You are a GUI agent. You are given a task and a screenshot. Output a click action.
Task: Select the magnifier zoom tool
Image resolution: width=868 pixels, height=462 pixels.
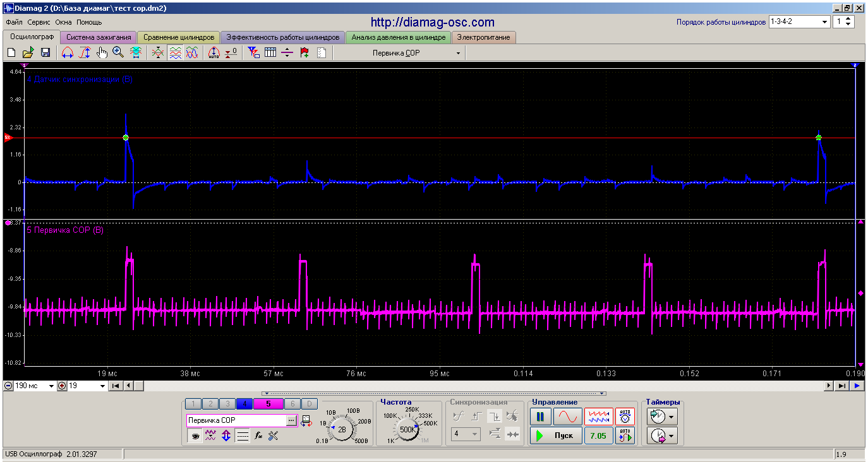[118, 53]
